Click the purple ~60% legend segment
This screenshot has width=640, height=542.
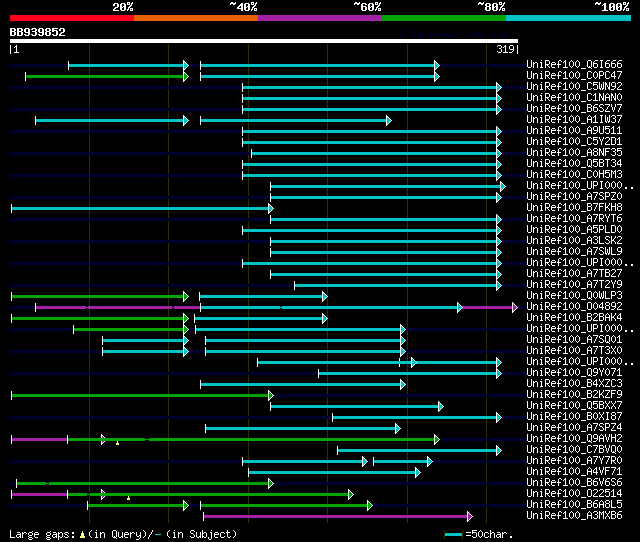tap(320, 18)
